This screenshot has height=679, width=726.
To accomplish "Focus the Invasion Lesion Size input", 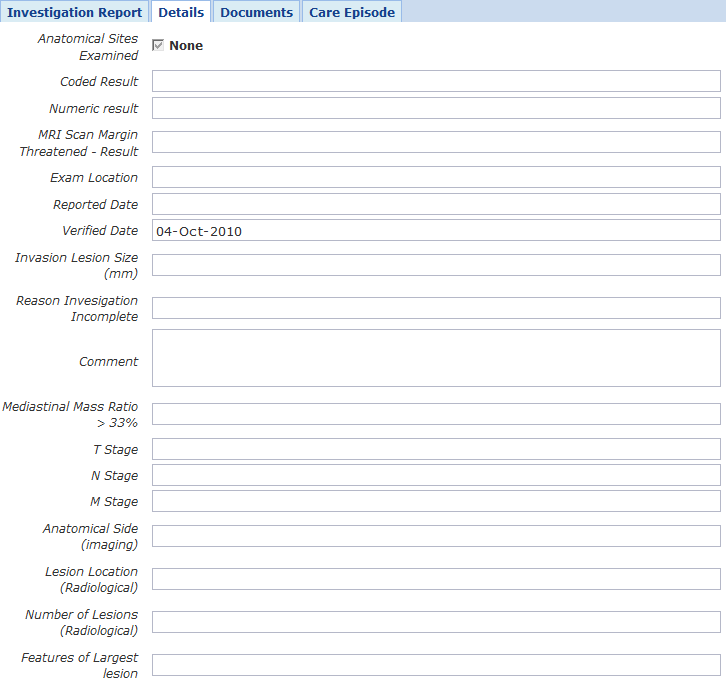I will tap(436, 265).
